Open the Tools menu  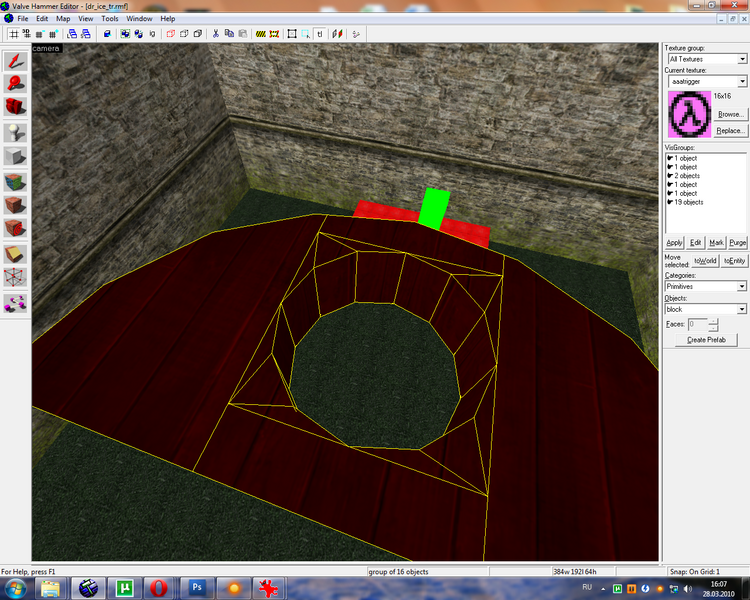coord(110,19)
